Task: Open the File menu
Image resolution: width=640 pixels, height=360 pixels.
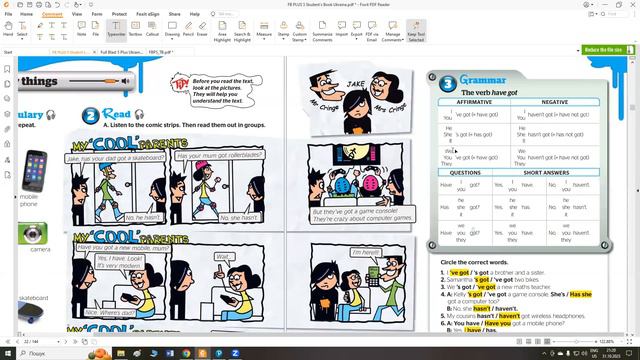Action: coord(8,14)
